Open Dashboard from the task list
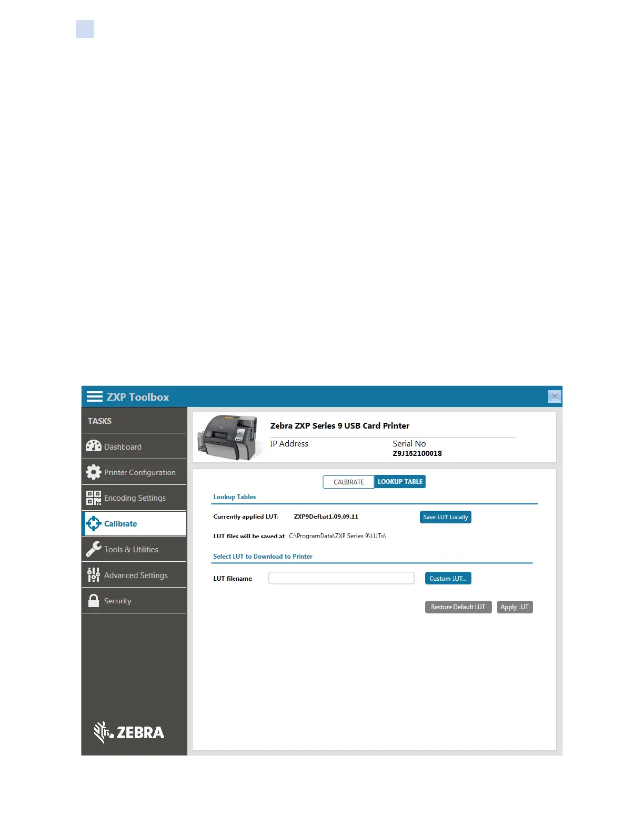The image size is (644, 834). click(x=134, y=446)
